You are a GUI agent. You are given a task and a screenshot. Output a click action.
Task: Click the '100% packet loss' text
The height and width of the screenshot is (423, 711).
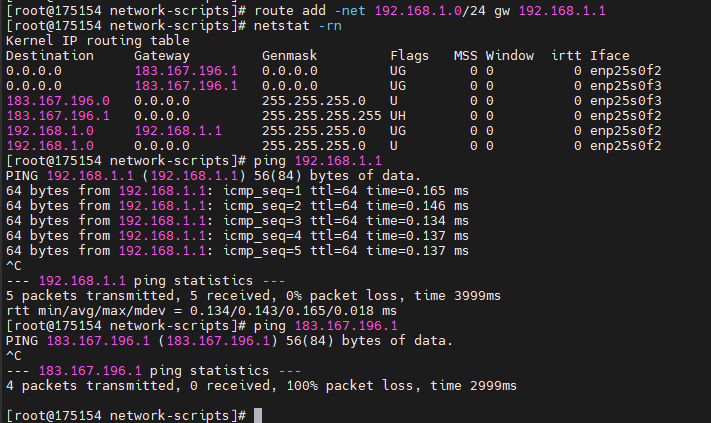(x=350, y=385)
